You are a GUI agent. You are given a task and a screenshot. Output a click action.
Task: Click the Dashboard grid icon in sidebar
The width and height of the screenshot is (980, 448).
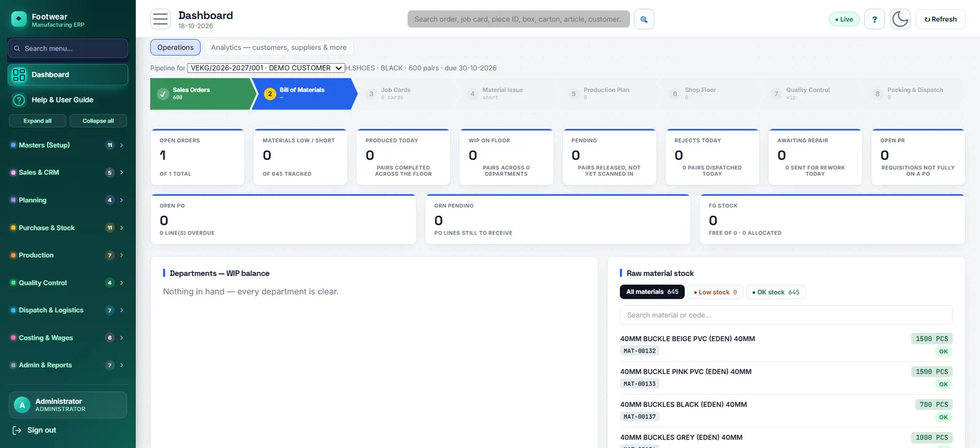point(19,75)
